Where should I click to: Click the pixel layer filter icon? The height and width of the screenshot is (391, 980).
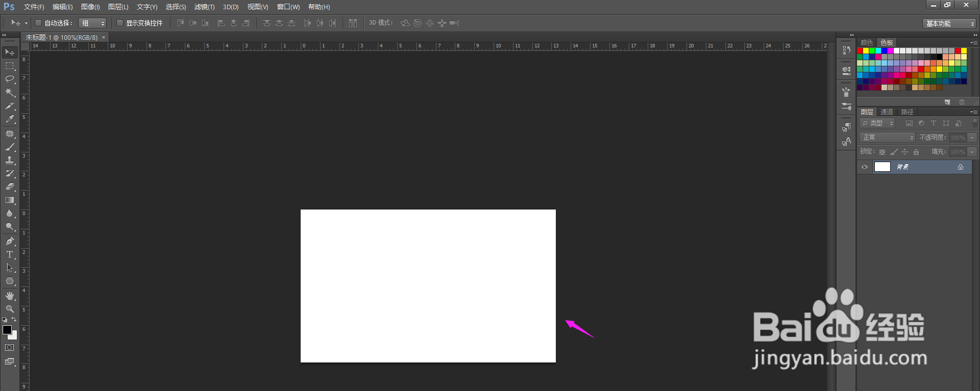click(x=909, y=123)
